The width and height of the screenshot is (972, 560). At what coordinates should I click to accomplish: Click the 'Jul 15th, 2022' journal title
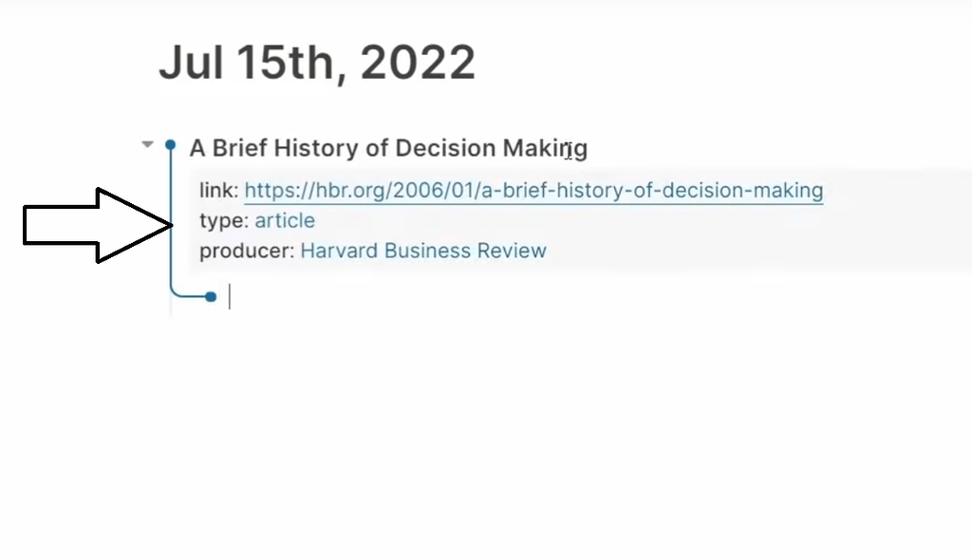[x=316, y=64]
